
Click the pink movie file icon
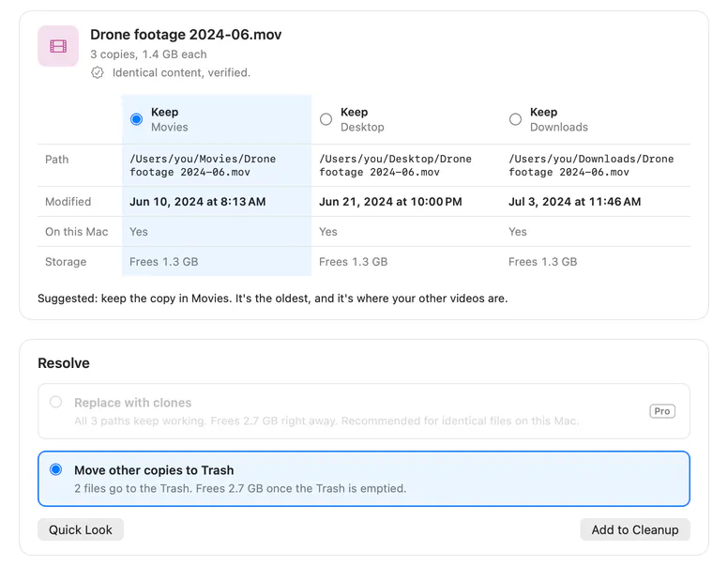58,46
